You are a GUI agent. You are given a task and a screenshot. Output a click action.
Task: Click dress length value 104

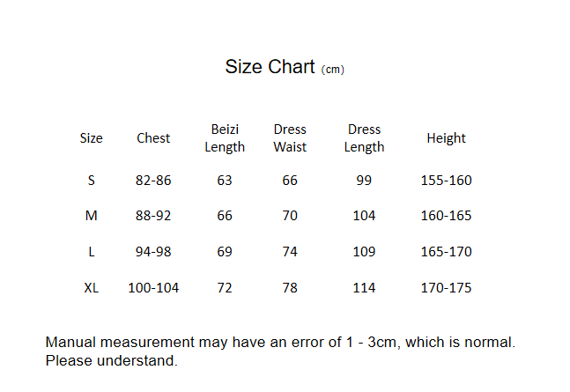364,216
